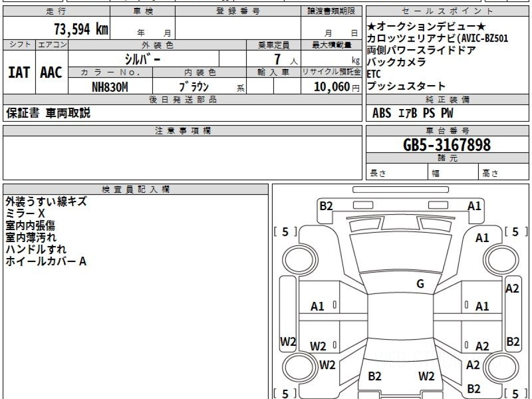Screen dimensions: 532x399
Task: Click the 室内内張傷 note
Action: (x=30, y=226)
